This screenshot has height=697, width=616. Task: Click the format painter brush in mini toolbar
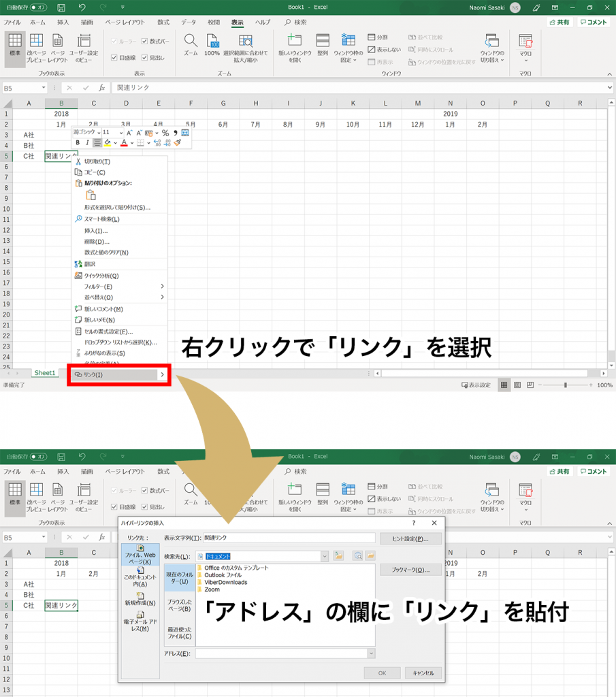coord(178,143)
